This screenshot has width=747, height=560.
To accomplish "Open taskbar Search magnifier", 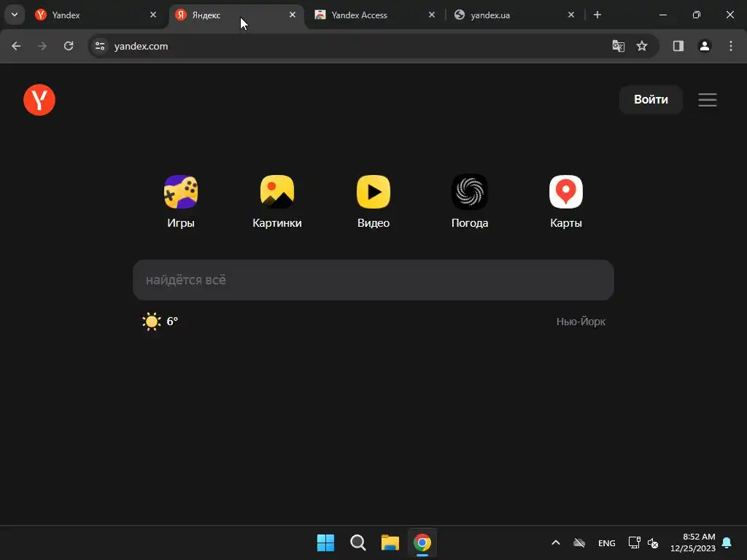I will [x=357, y=542].
